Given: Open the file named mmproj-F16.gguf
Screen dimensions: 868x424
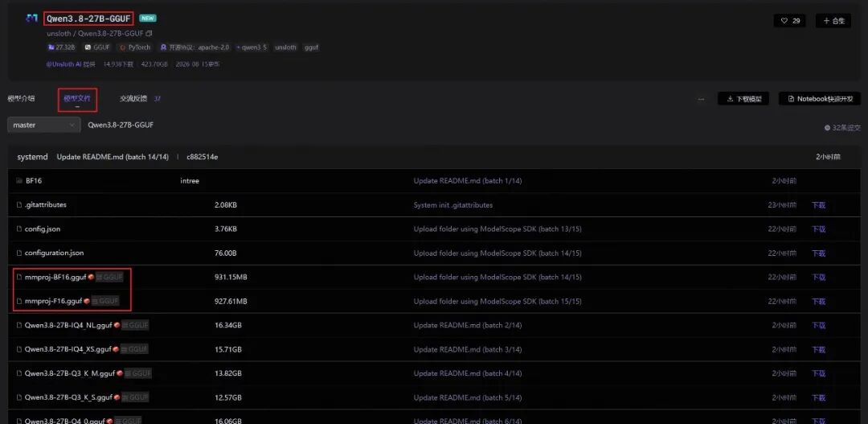Looking at the screenshot, I should 54,301.
